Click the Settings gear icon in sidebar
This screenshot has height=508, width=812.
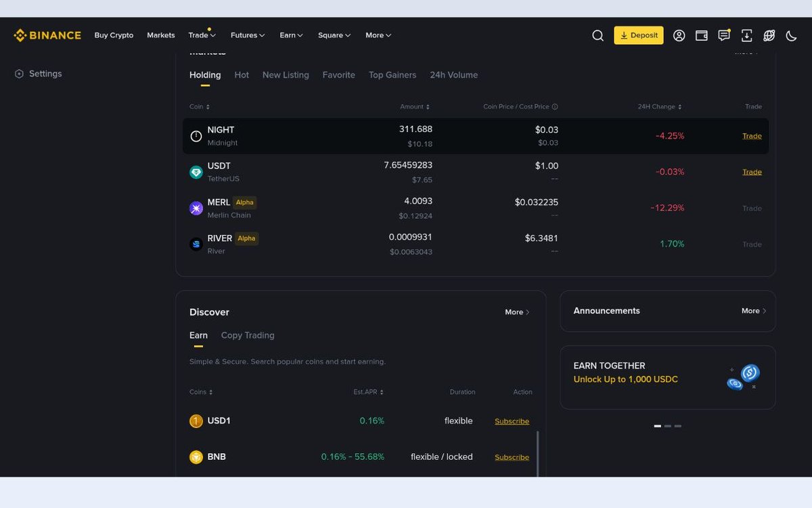(19, 74)
